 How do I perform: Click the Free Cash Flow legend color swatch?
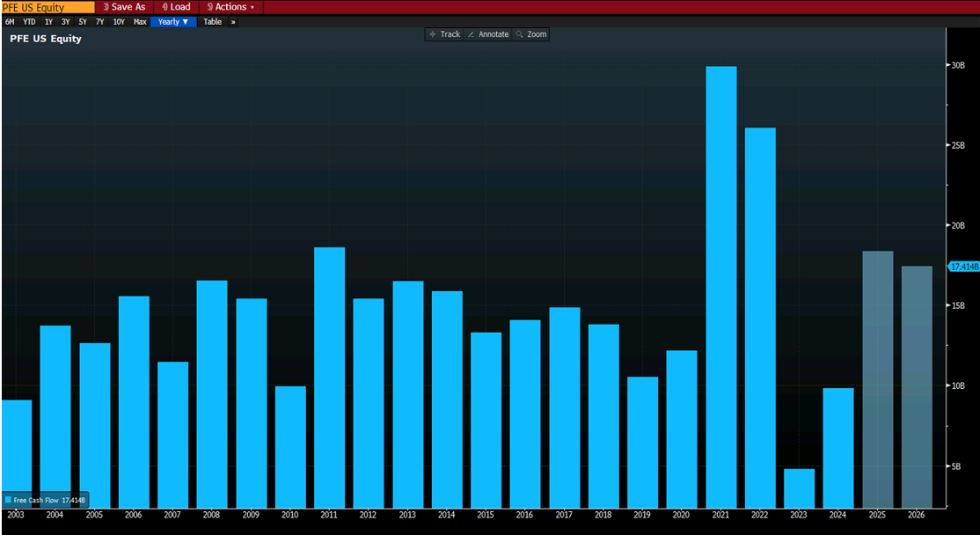coord(8,500)
